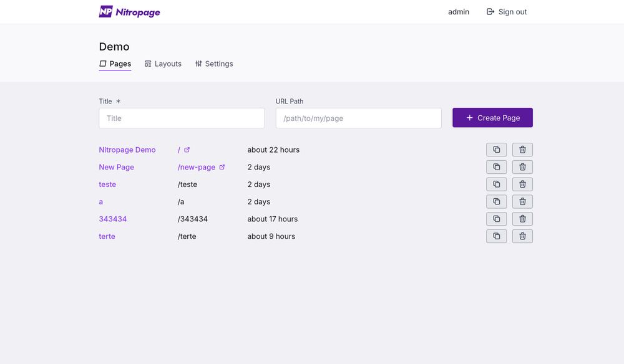The width and height of the screenshot is (624, 364).
Task: Delete the teste page
Action: coord(522,184)
